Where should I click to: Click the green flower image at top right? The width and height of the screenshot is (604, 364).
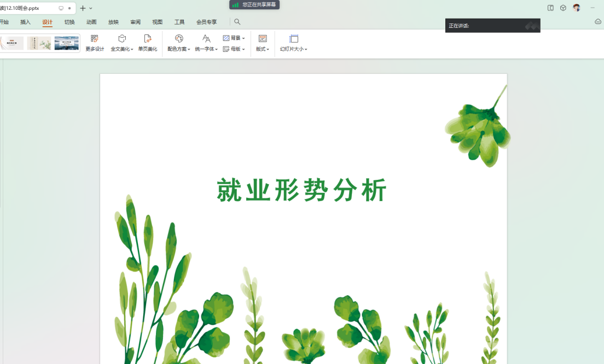coord(478,127)
